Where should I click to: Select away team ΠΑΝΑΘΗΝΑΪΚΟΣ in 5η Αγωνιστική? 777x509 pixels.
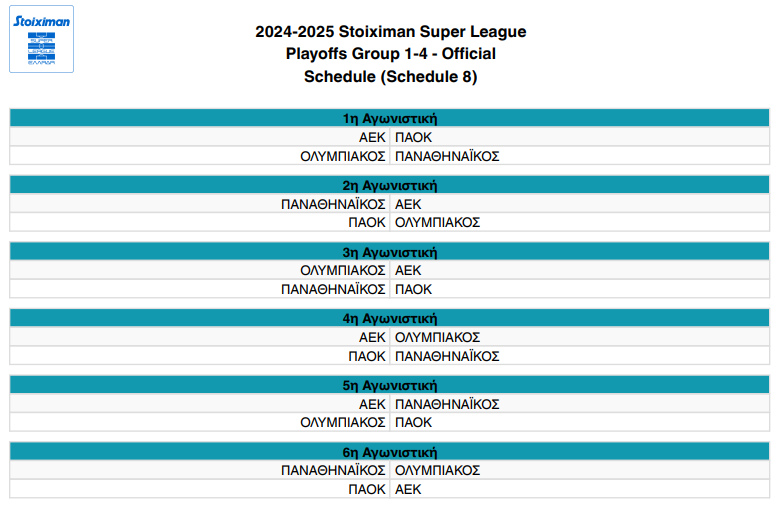447,404
